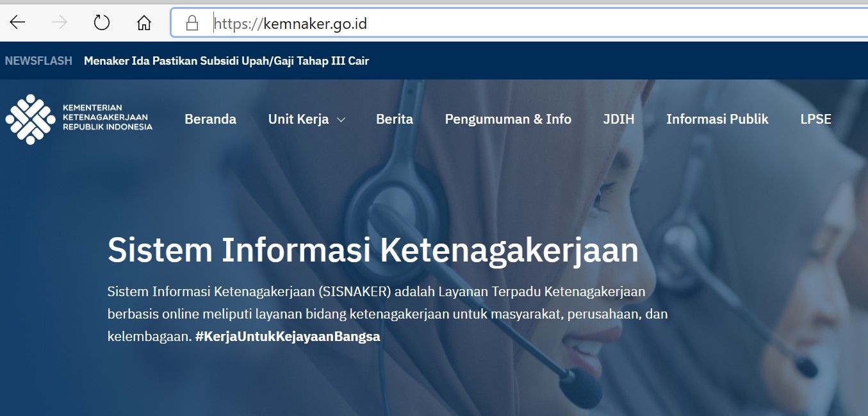Click the #KerjaUntukKejayaanBangsa hashtag text
Image resolution: width=868 pixels, height=416 pixels.
tap(288, 337)
